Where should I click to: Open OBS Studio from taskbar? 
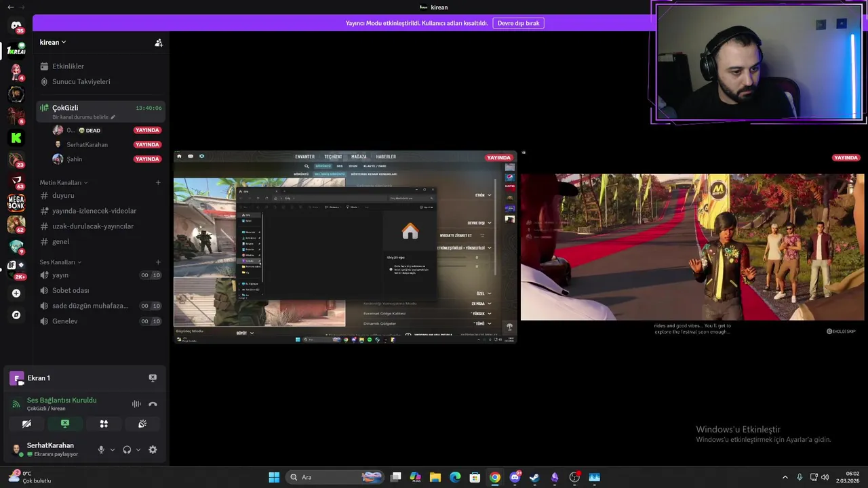(574, 477)
